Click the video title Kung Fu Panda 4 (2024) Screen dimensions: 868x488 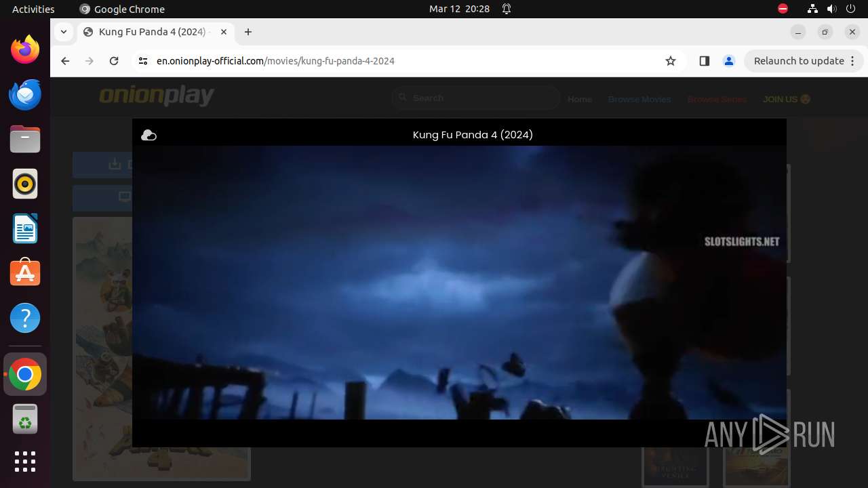473,135
